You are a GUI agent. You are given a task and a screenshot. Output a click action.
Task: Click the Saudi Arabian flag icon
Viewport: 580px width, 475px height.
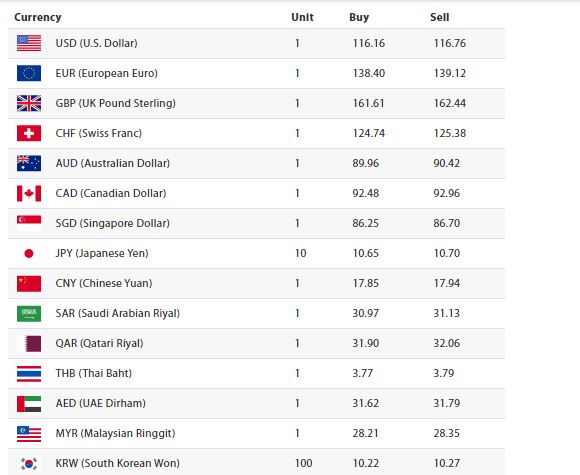(x=29, y=313)
